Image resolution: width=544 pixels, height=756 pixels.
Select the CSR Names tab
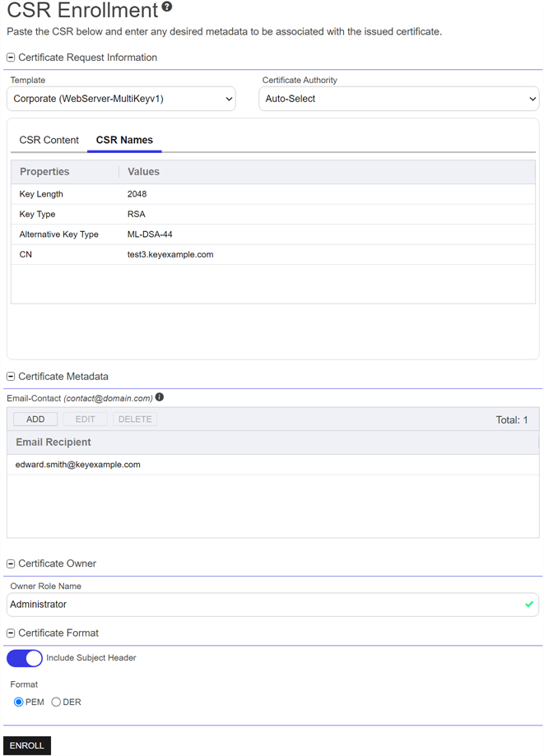click(x=124, y=140)
